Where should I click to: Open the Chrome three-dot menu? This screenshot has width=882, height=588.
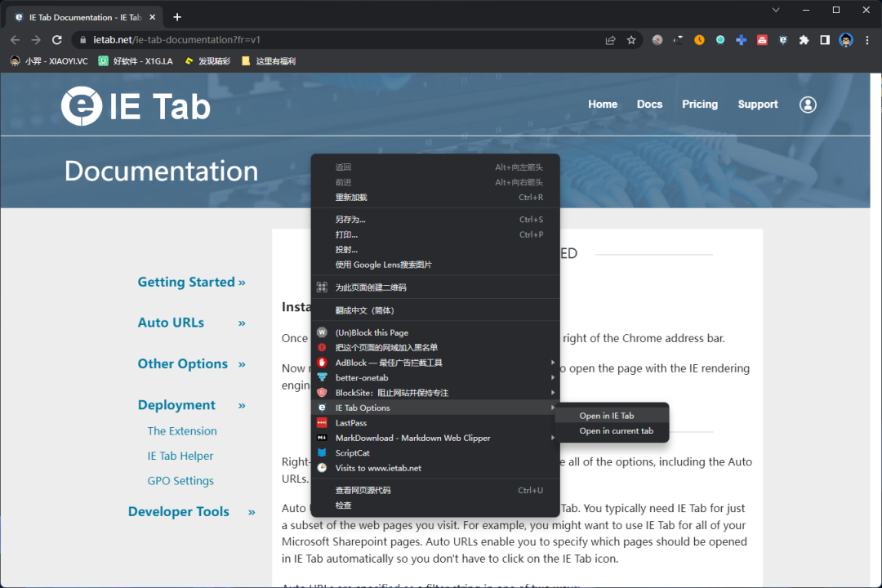coord(867,40)
